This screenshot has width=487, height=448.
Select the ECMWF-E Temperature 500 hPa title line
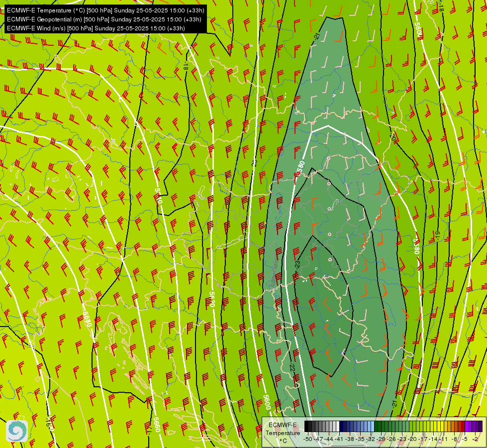pyautogui.click(x=105, y=10)
